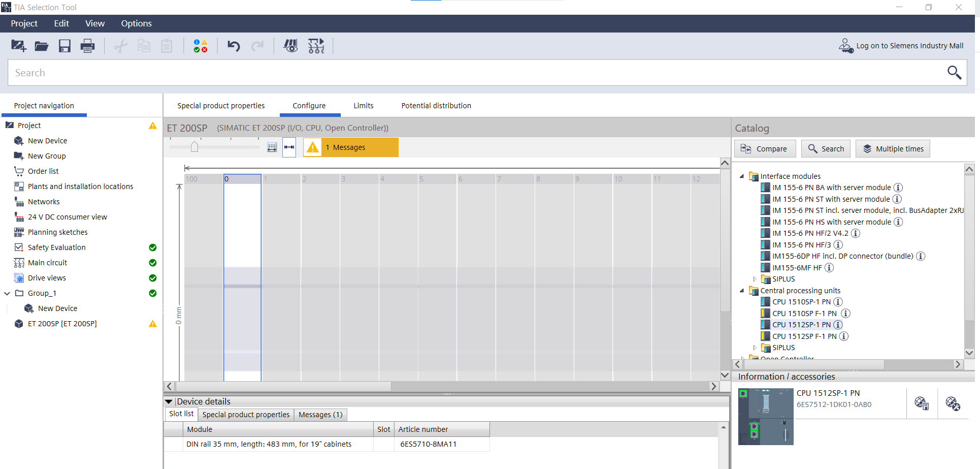Click the new project icon in toolbar
The image size is (980, 469).
18,46
